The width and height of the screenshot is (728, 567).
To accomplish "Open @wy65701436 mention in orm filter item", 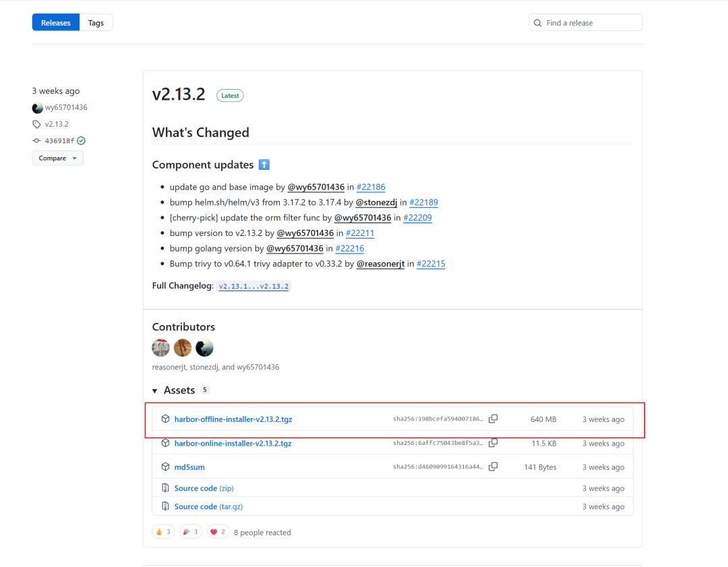I will pos(363,218).
